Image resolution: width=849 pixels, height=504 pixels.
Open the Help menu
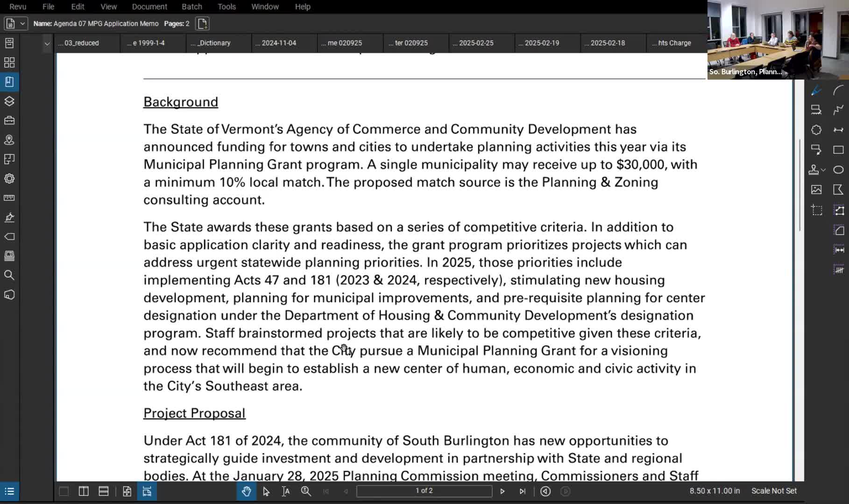click(303, 7)
